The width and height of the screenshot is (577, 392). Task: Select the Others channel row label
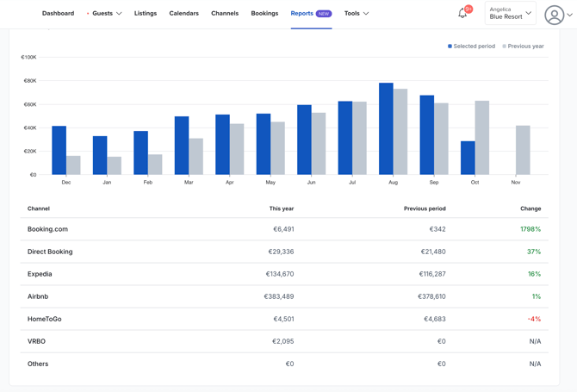coord(38,364)
